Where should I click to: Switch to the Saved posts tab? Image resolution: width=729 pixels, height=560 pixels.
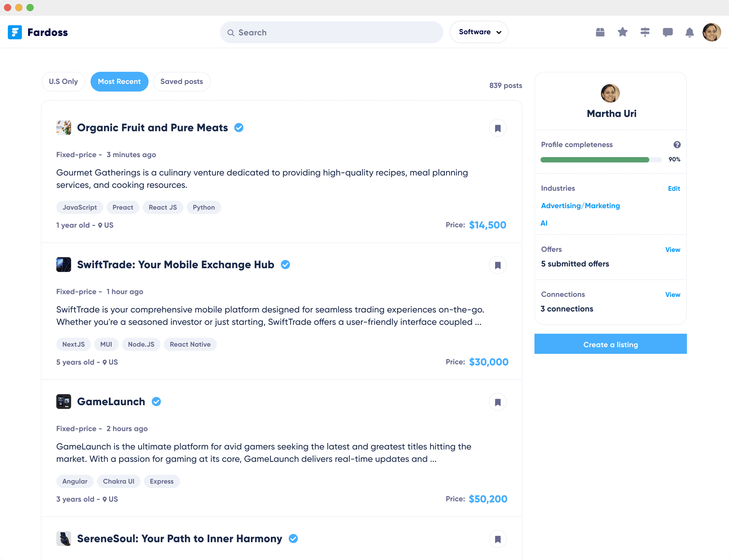pyautogui.click(x=182, y=82)
